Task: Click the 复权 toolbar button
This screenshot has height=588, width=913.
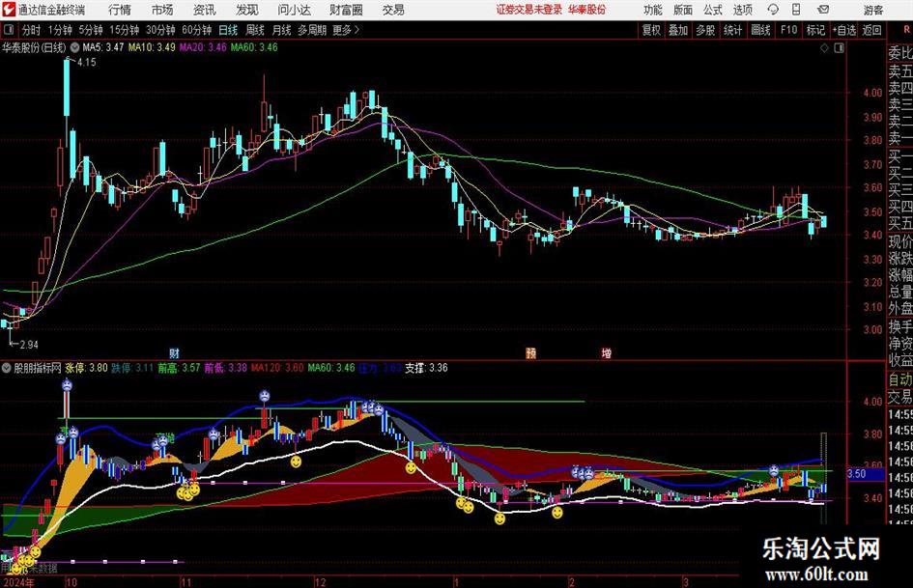Action: (x=651, y=30)
